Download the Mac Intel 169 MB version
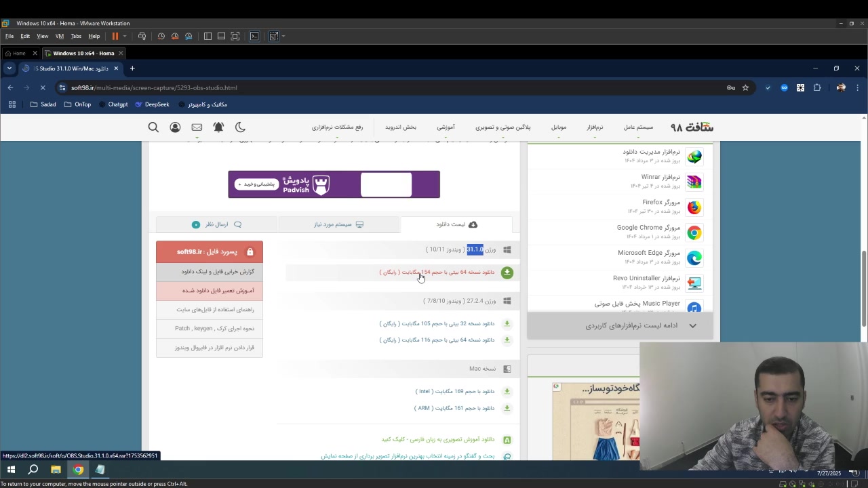The image size is (868, 488). tap(454, 392)
